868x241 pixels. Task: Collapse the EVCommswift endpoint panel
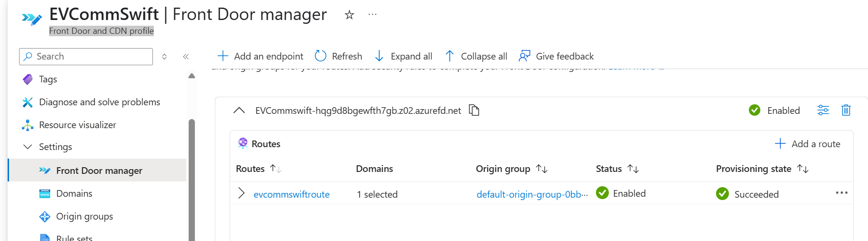coord(239,110)
